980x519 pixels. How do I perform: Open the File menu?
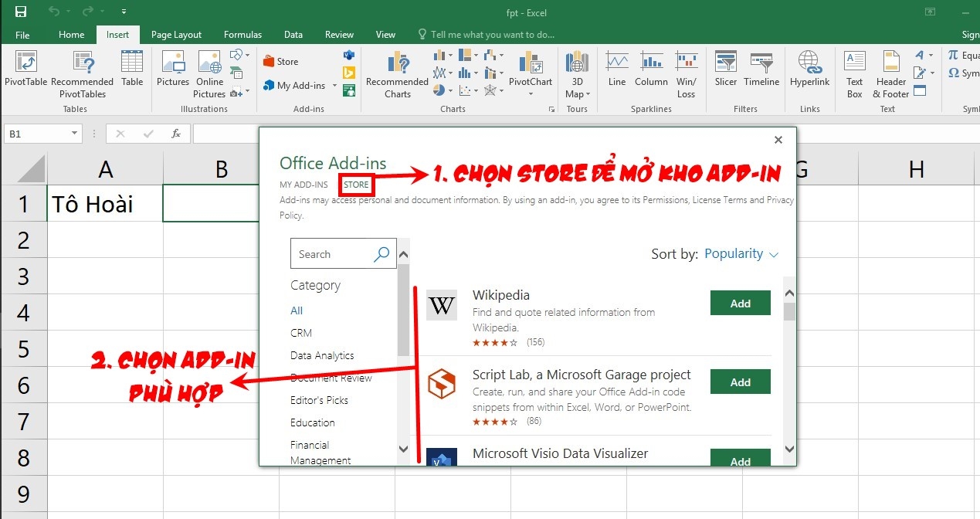click(22, 35)
